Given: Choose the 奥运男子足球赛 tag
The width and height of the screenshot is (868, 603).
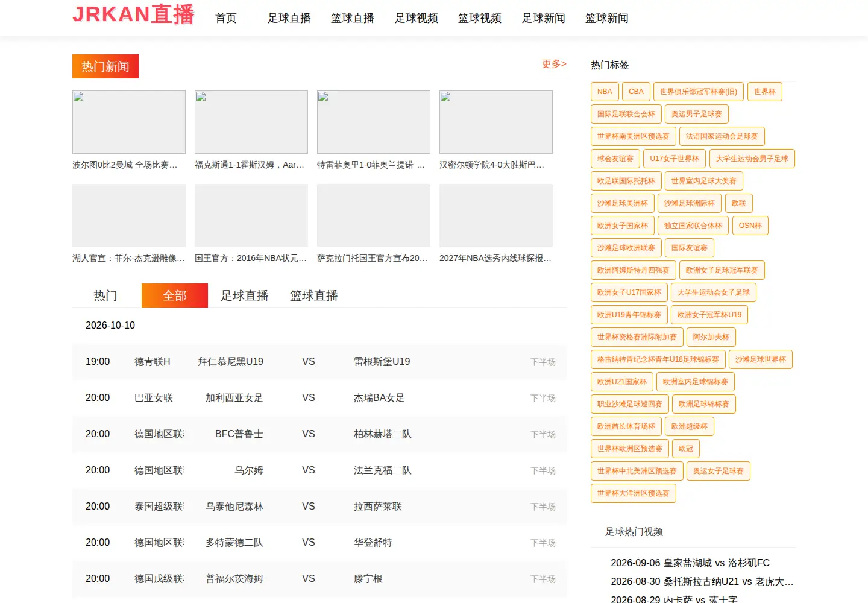Looking at the screenshot, I should click(x=697, y=114).
